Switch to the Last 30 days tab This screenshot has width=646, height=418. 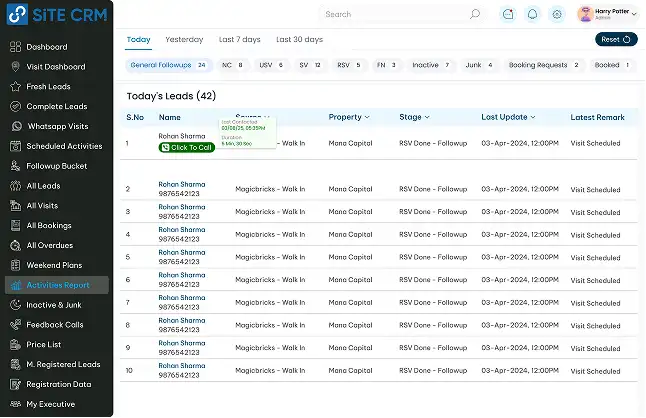pos(300,40)
